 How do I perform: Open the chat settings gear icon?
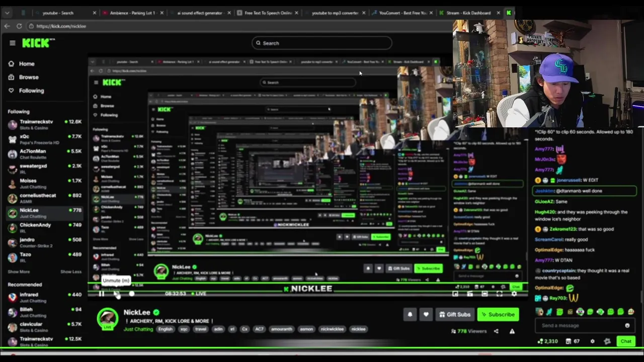[592, 341]
